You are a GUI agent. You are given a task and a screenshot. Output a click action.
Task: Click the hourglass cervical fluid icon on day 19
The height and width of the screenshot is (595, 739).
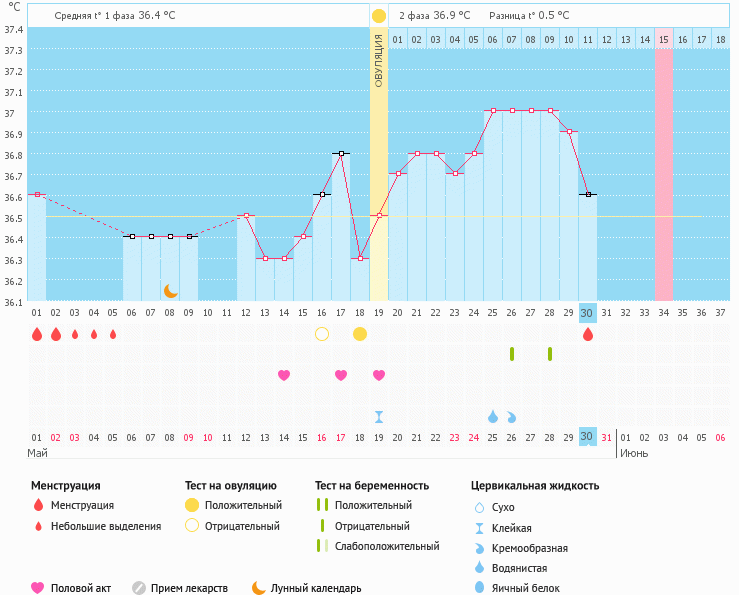coord(379,416)
